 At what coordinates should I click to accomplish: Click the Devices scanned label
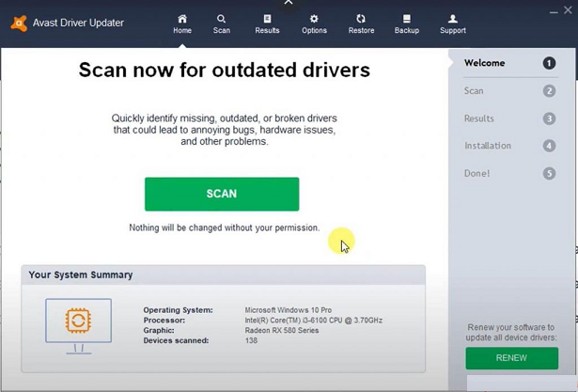(x=176, y=340)
